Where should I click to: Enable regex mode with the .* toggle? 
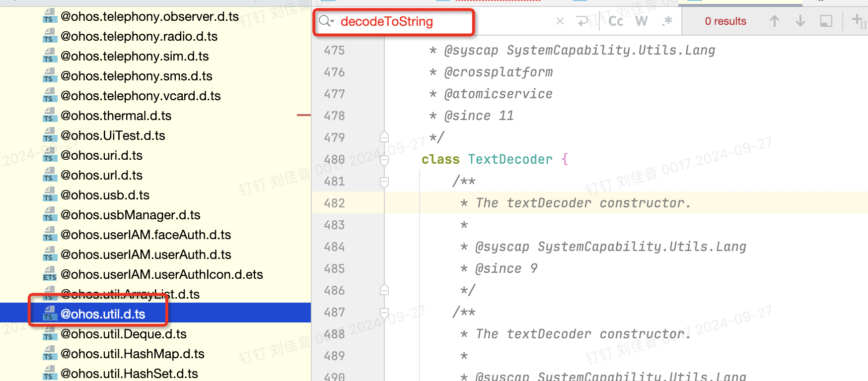point(667,21)
